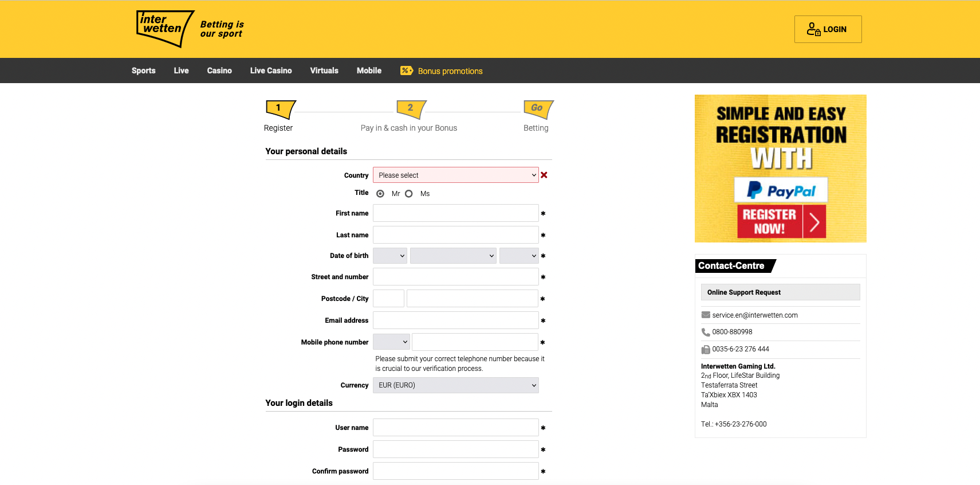This screenshot has width=980, height=485.
Task: Click the white arrow on Register Now banner
Action: pyautogui.click(x=814, y=221)
